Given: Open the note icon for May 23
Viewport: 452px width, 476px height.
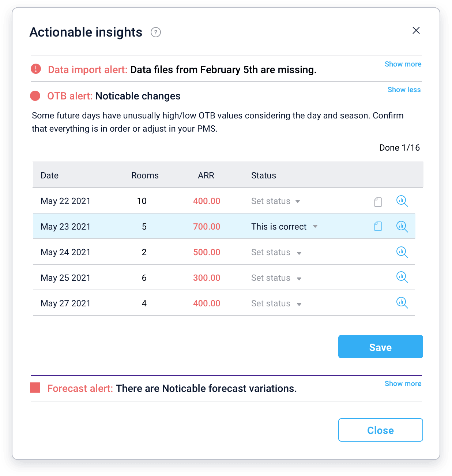Looking at the screenshot, I should [378, 227].
